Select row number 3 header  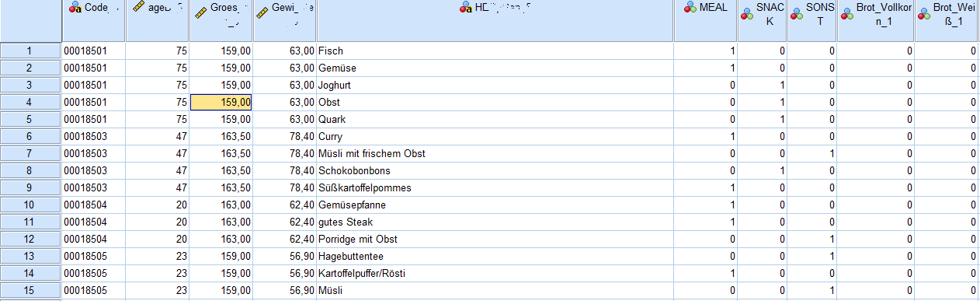click(30, 86)
